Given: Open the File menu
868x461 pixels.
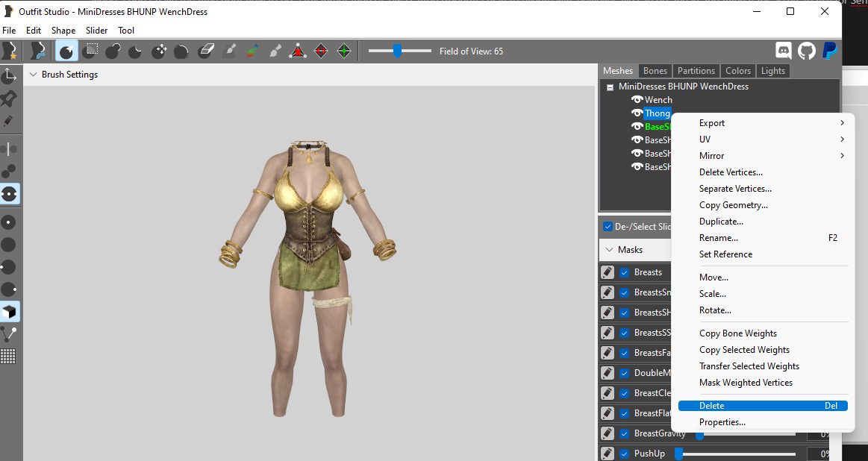Looking at the screenshot, I should 10,31.
